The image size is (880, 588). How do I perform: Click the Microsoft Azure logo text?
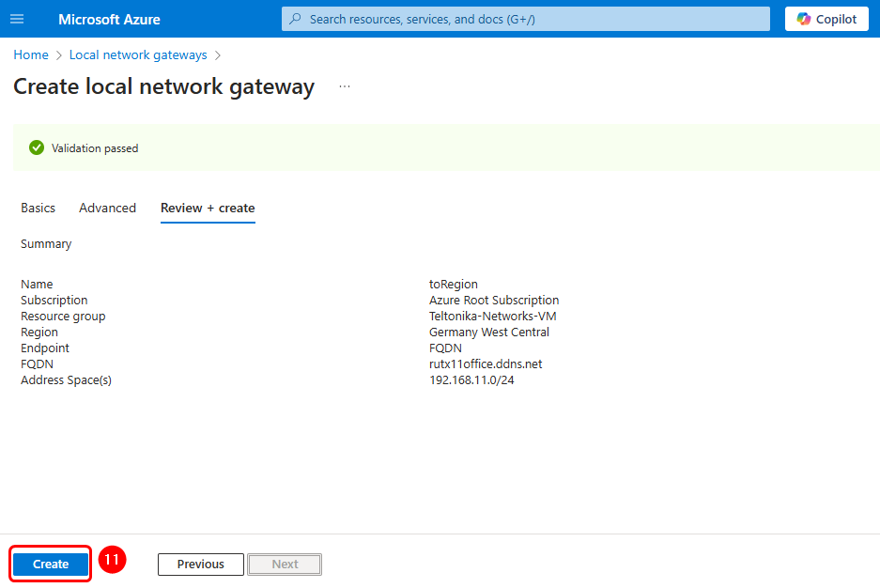109,19
